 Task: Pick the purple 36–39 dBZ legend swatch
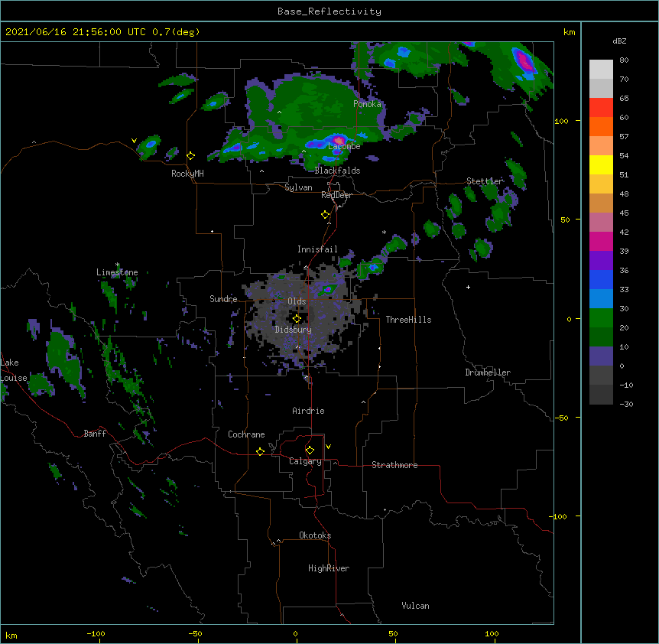point(601,261)
